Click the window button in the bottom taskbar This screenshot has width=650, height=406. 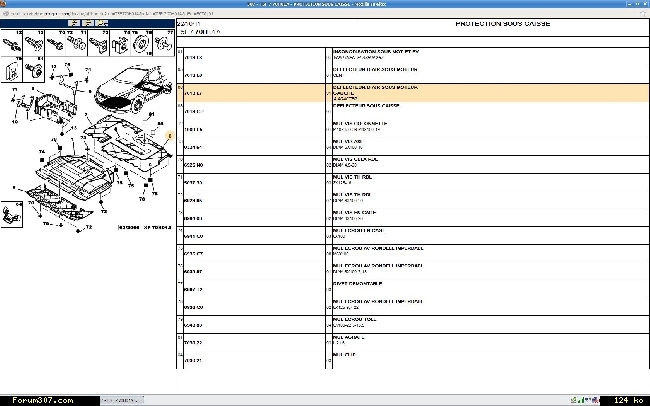[x=122, y=400]
